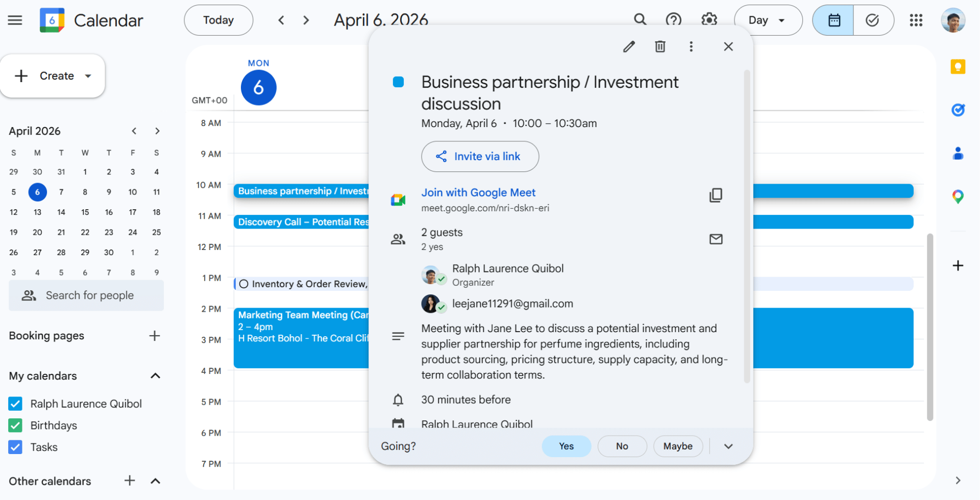Email guests with envelope icon
The height and width of the screenshot is (500, 980).
(716, 239)
